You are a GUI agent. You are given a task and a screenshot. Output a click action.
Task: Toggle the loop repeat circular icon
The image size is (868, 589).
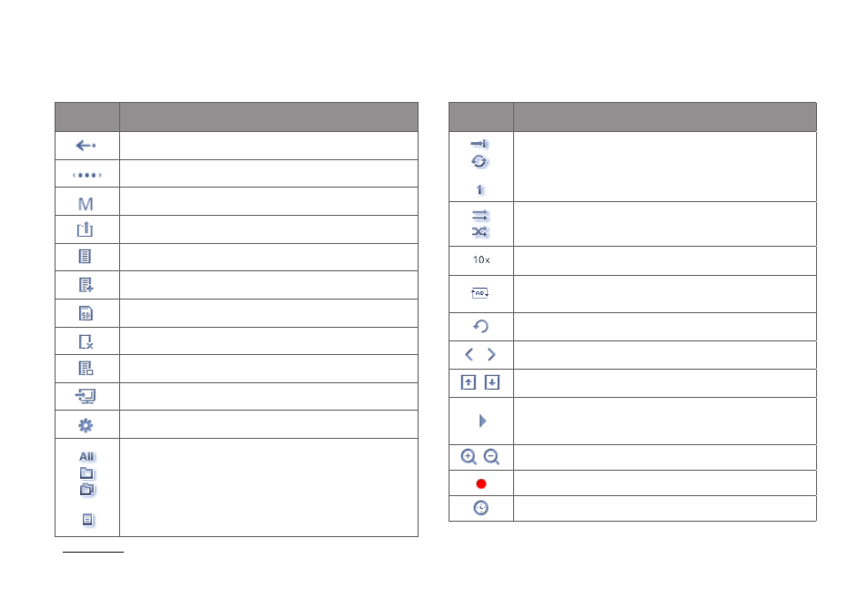(x=479, y=161)
